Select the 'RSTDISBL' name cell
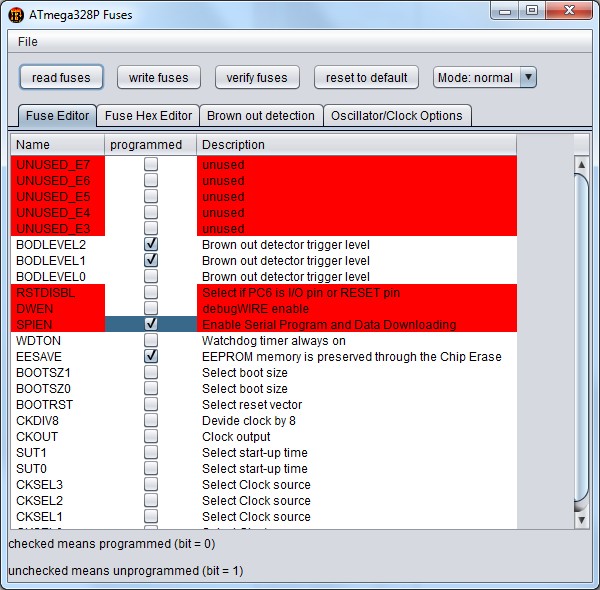 57,292
